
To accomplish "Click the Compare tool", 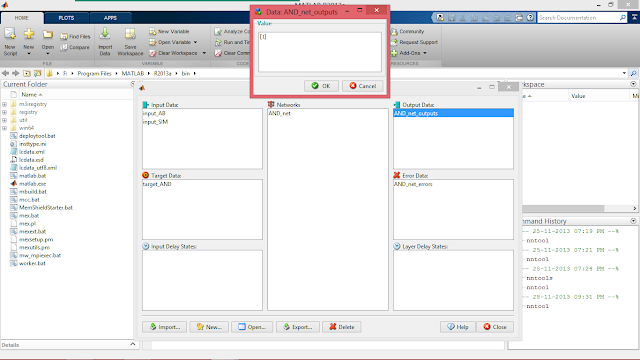I will pos(75,47).
